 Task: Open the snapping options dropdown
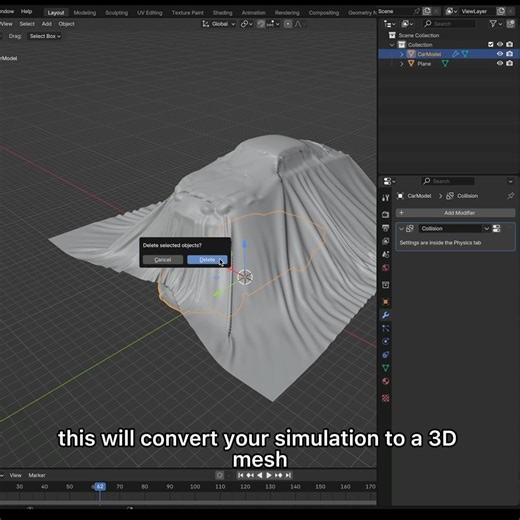coord(274,24)
